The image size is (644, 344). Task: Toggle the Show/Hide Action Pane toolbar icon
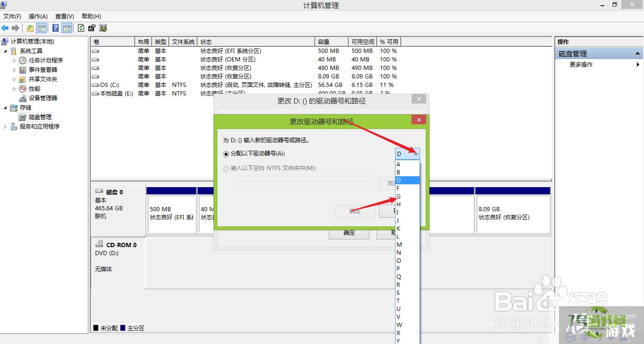tap(67, 28)
